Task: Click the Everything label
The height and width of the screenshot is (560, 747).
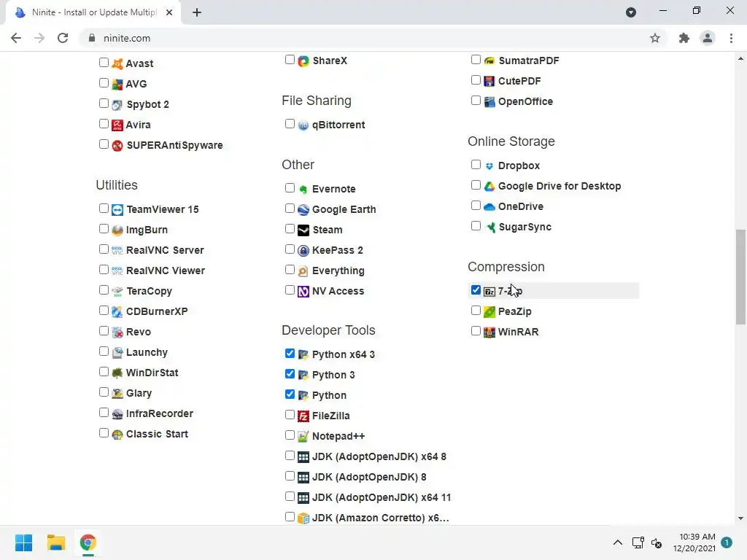Action: 338,271
